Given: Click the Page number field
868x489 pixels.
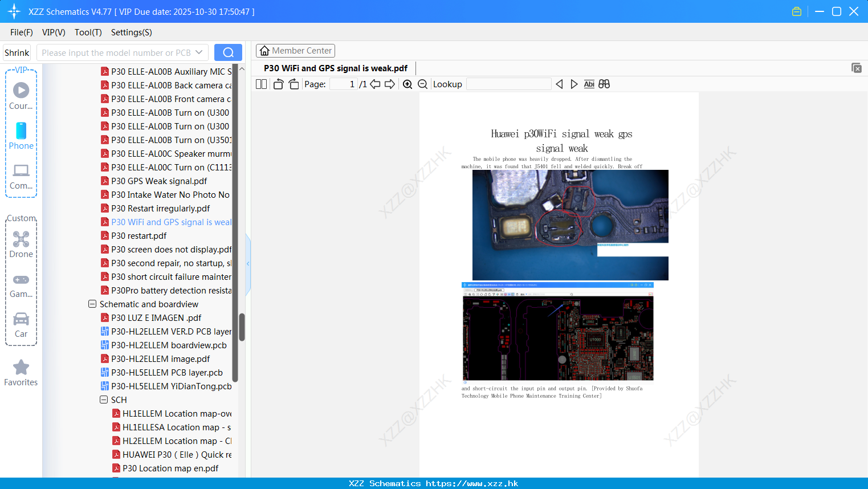Looking at the screenshot, I should click(x=344, y=84).
